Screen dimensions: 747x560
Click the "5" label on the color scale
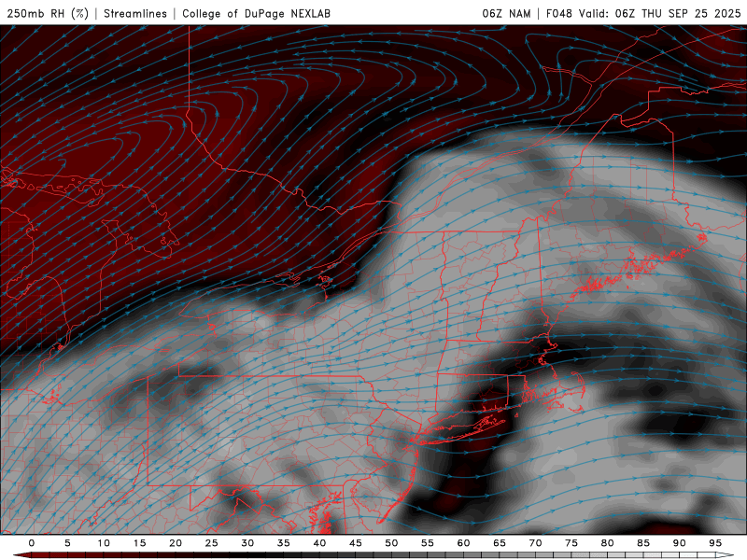[67, 543]
